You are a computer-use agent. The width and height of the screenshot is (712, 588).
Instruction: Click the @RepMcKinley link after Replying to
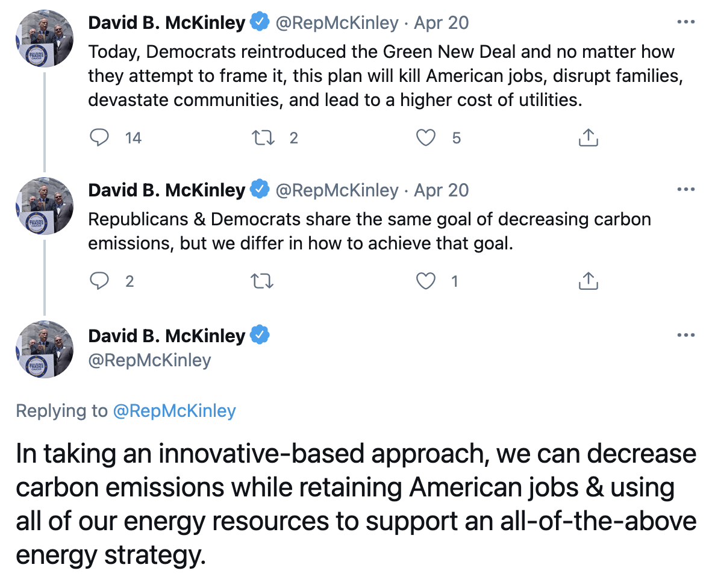click(174, 411)
